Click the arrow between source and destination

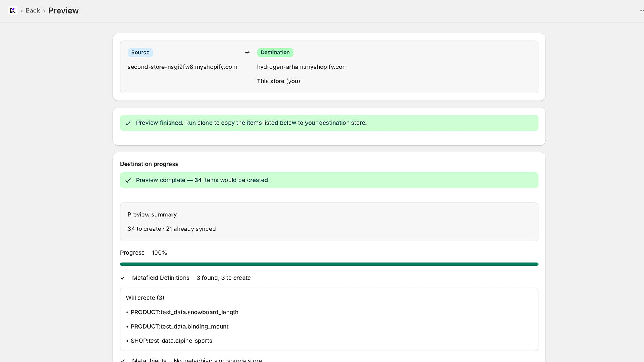pyautogui.click(x=247, y=53)
